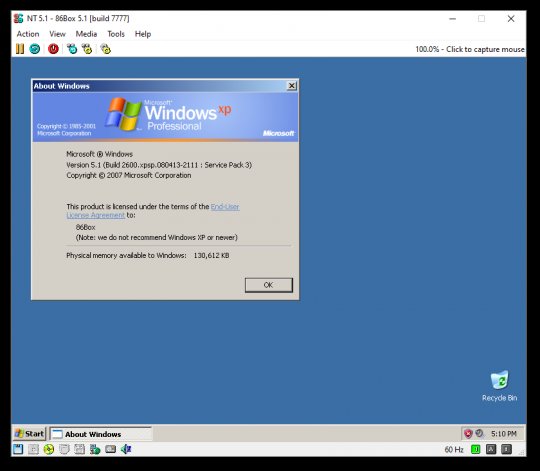The width and height of the screenshot is (540, 471).
Task: Click the yellow CD-ROM disc status icon
Action: pos(49,449)
